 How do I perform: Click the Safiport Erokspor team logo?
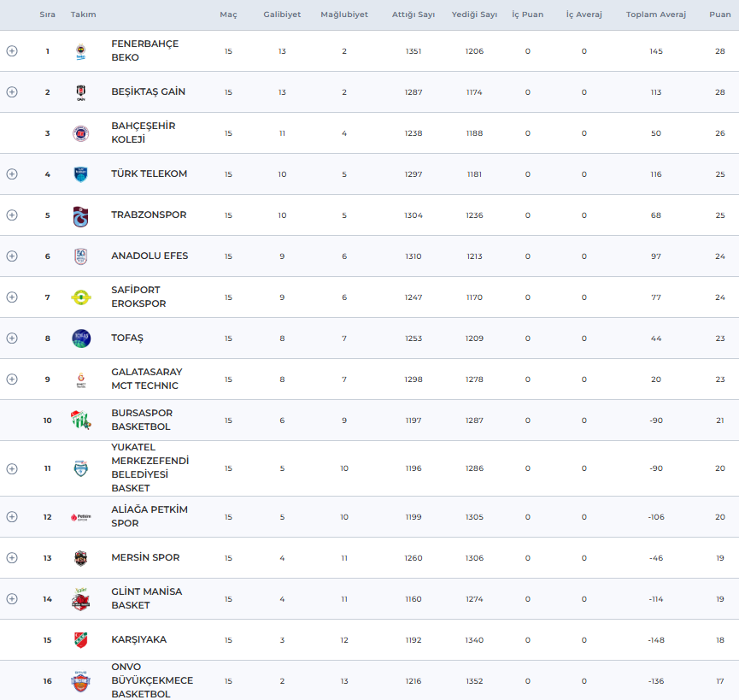click(x=80, y=297)
